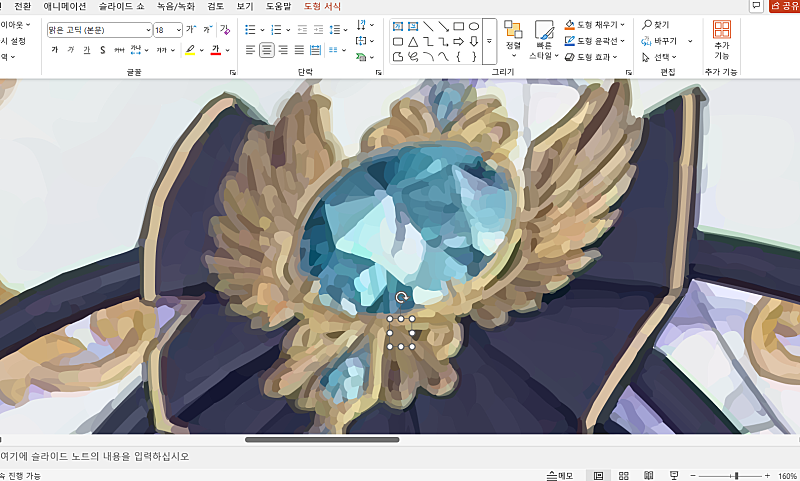Open highlight color dropdown arrow
The image size is (800, 481).
pos(202,50)
